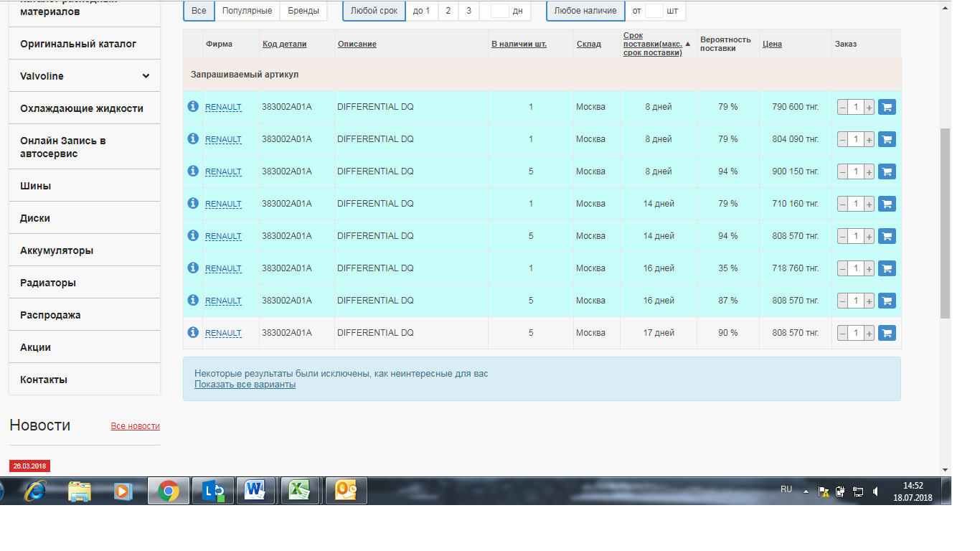
Task: Add the 790 600 тнг. item to cart
Action: (887, 107)
